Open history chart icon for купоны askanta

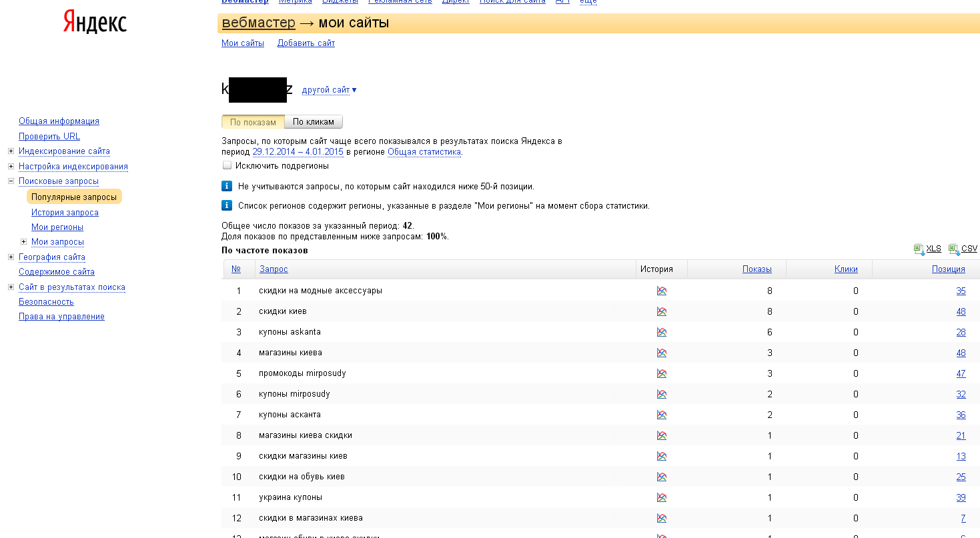[661, 332]
